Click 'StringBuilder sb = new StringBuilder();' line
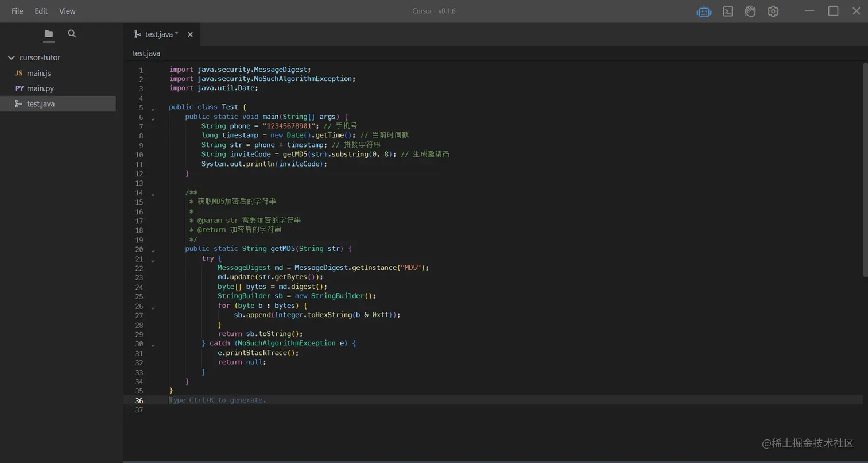The height and width of the screenshot is (463, 868). (x=297, y=296)
